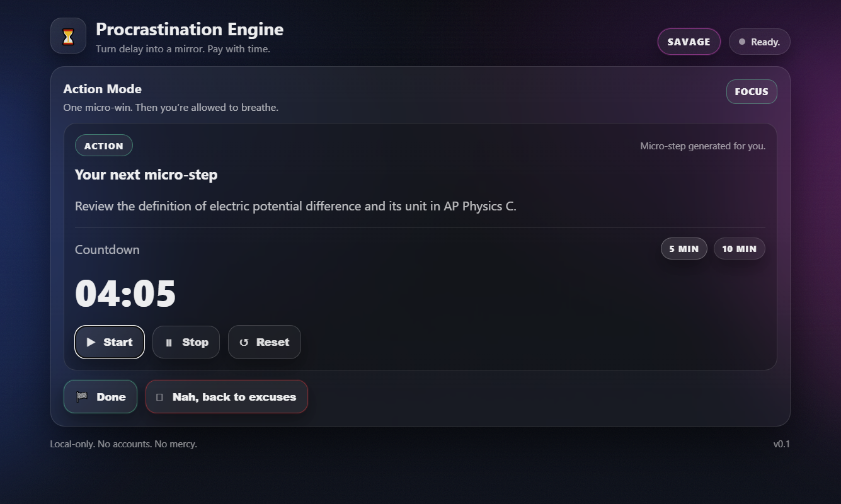The height and width of the screenshot is (504, 841).
Task: Toggle the FOCUS badge
Action: pos(751,91)
